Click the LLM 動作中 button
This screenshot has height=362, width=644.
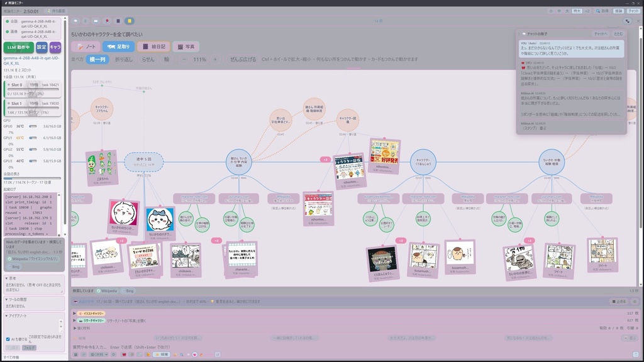[x=19, y=47]
